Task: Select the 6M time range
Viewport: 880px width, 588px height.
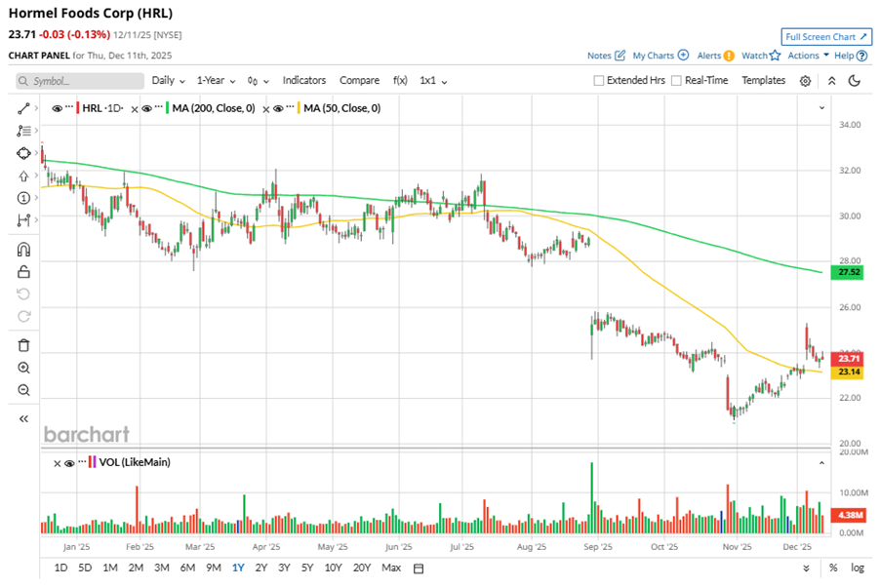Action: (x=187, y=568)
